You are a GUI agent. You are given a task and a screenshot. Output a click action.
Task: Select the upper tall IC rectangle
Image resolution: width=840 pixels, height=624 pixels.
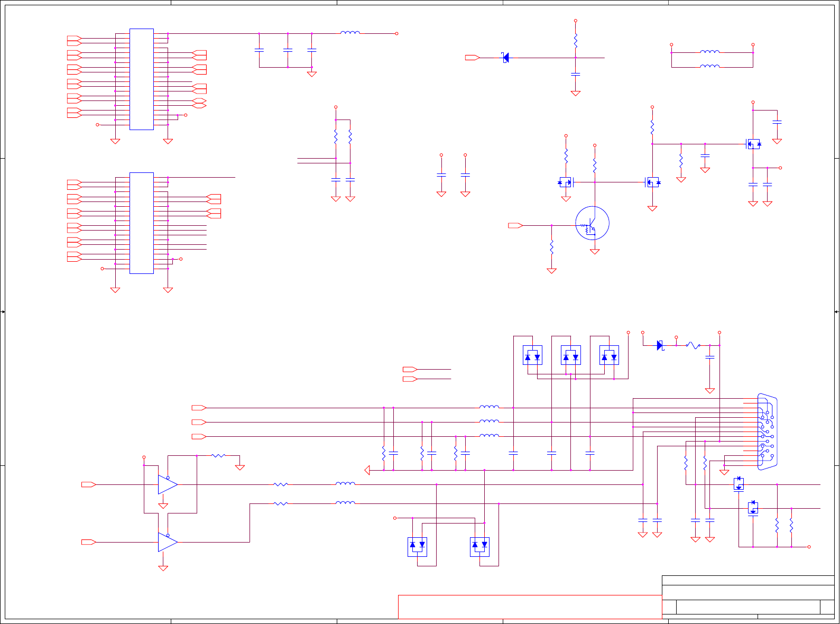[142, 79]
